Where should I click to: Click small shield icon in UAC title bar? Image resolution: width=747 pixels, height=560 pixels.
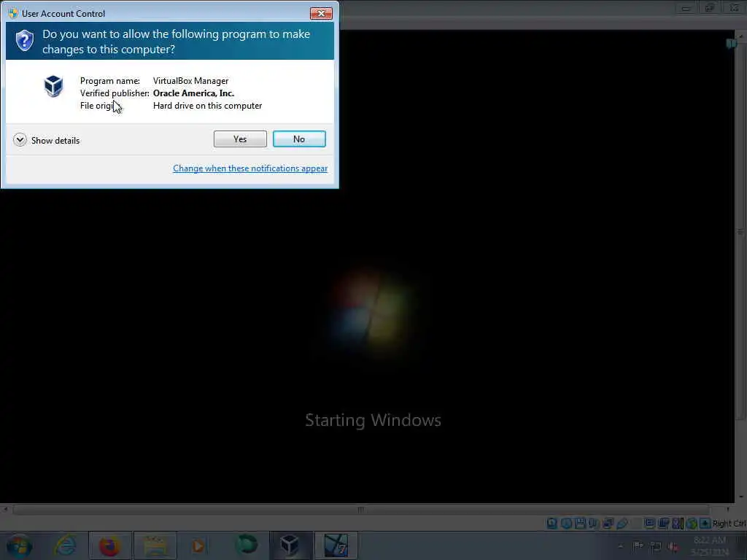[x=13, y=13]
